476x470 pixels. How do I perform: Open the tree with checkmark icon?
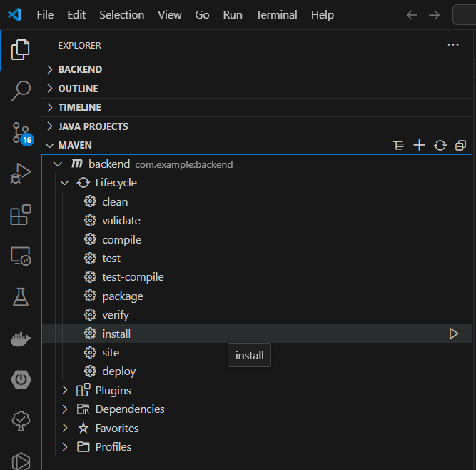(x=21, y=421)
